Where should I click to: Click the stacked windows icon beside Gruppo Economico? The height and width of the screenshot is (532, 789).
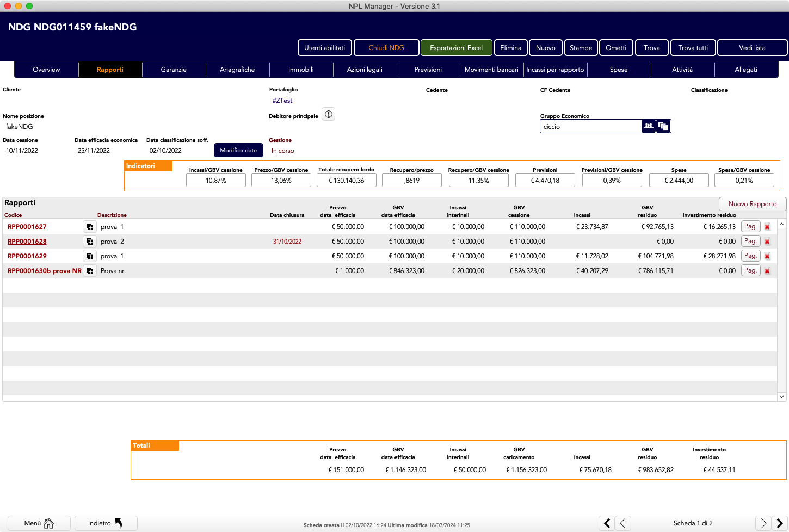click(x=663, y=126)
